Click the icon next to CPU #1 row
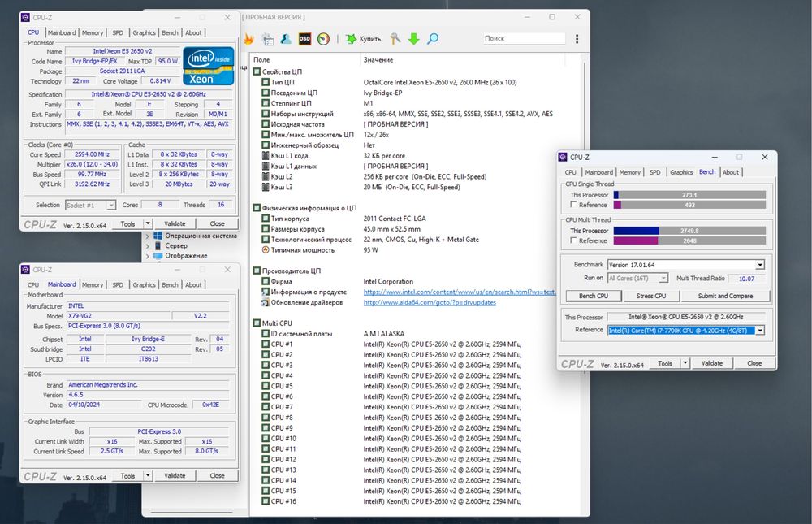Viewport: 812px width, 524px height. pos(266,344)
